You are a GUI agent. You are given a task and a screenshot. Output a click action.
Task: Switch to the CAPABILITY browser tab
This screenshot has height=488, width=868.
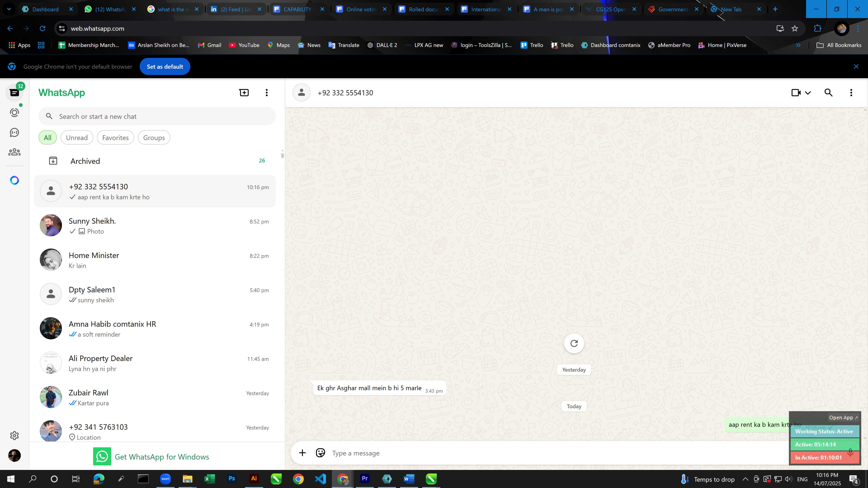(298, 9)
